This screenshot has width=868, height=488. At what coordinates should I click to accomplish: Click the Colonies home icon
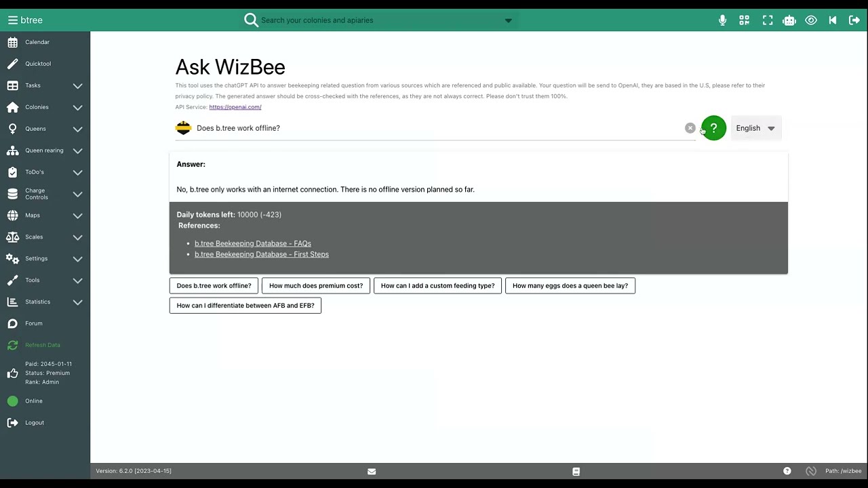pyautogui.click(x=12, y=107)
